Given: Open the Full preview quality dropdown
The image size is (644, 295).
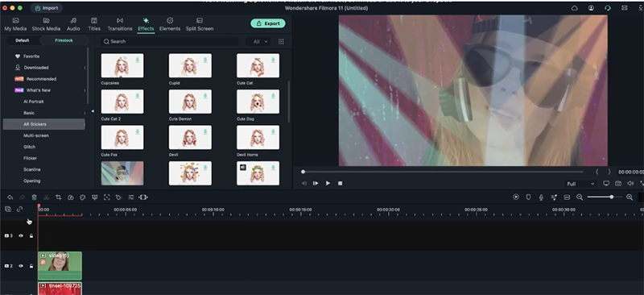Looking at the screenshot, I should point(580,184).
